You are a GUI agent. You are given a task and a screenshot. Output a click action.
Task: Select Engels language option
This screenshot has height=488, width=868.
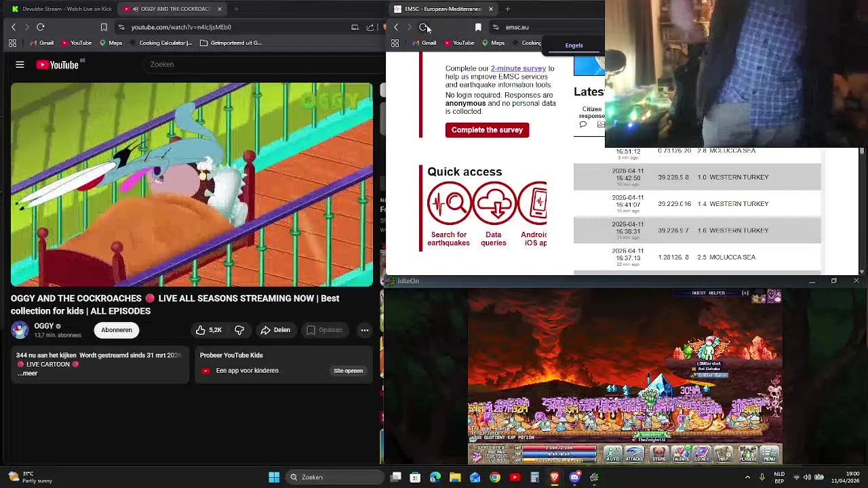pos(574,45)
